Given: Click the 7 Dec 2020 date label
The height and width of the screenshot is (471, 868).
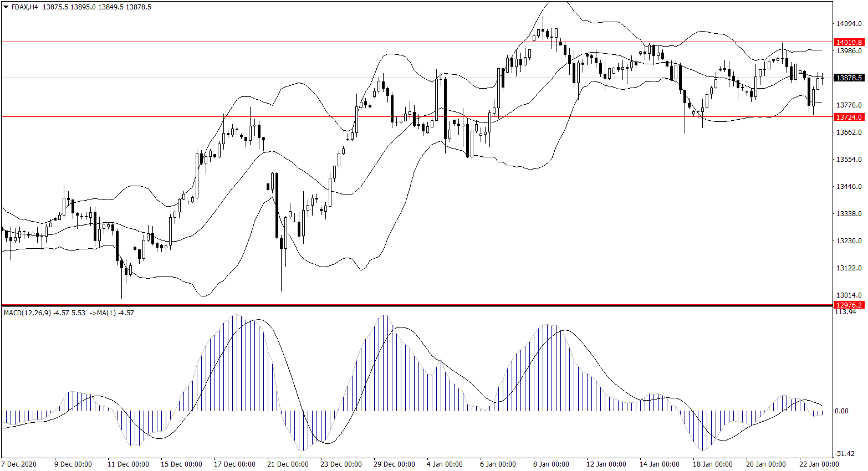Looking at the screenshot, I should [19, 464].
